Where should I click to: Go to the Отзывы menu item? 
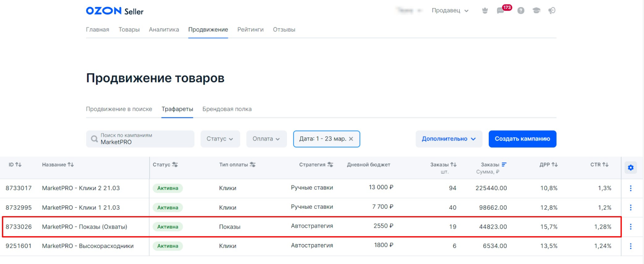[284, 29]
